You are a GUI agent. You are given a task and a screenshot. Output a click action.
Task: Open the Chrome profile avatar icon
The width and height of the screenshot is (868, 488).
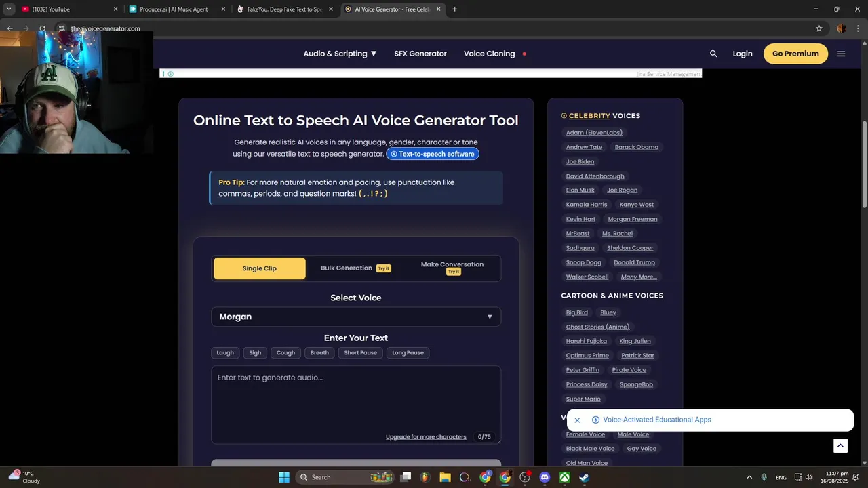click(841, 28)
